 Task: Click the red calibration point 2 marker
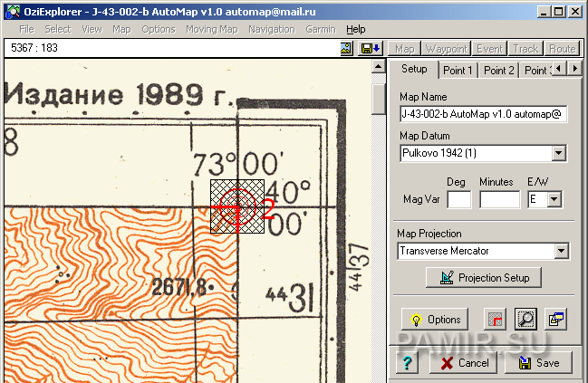237,206
